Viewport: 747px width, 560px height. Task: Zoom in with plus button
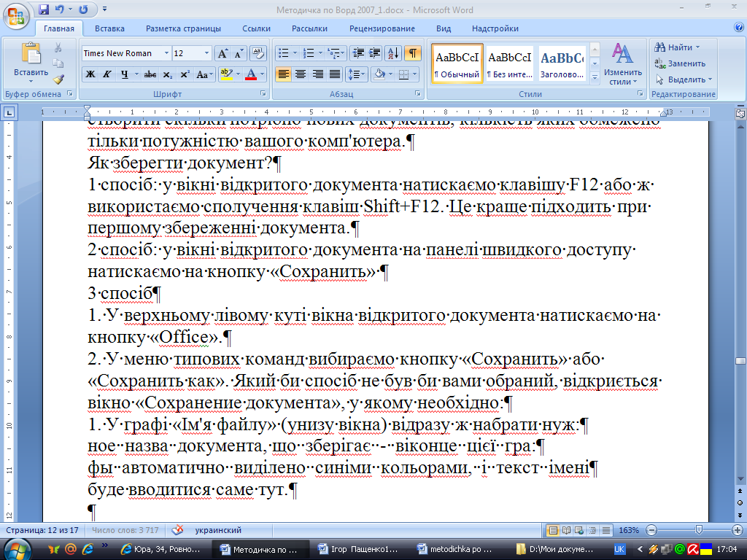(x=737, y=530)
